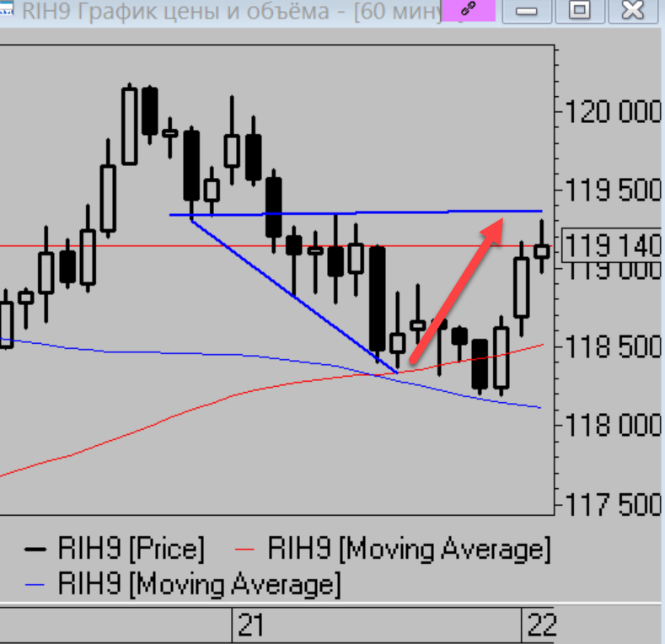The height and width of the screenshot is (644, 665).
Task: Click the 119 140 current price label
Action: [x=612, y=246]
